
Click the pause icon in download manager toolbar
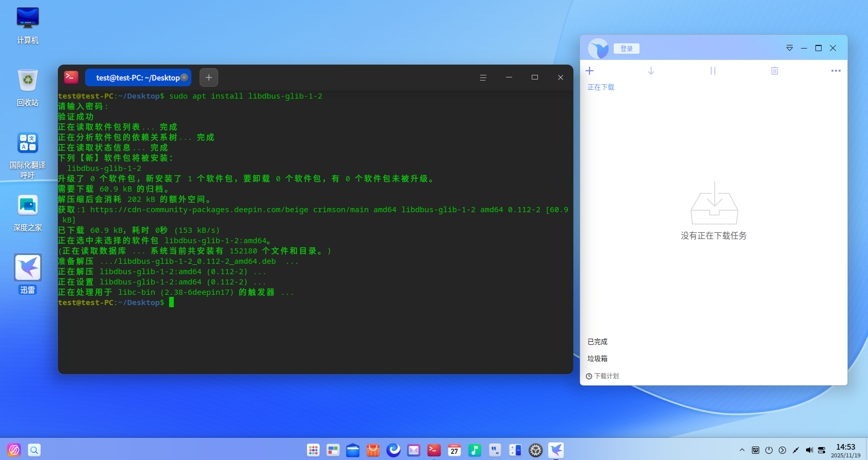713,71
